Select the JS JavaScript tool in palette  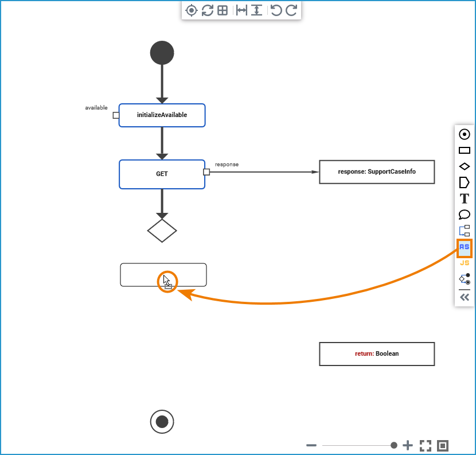click(464, 263)
